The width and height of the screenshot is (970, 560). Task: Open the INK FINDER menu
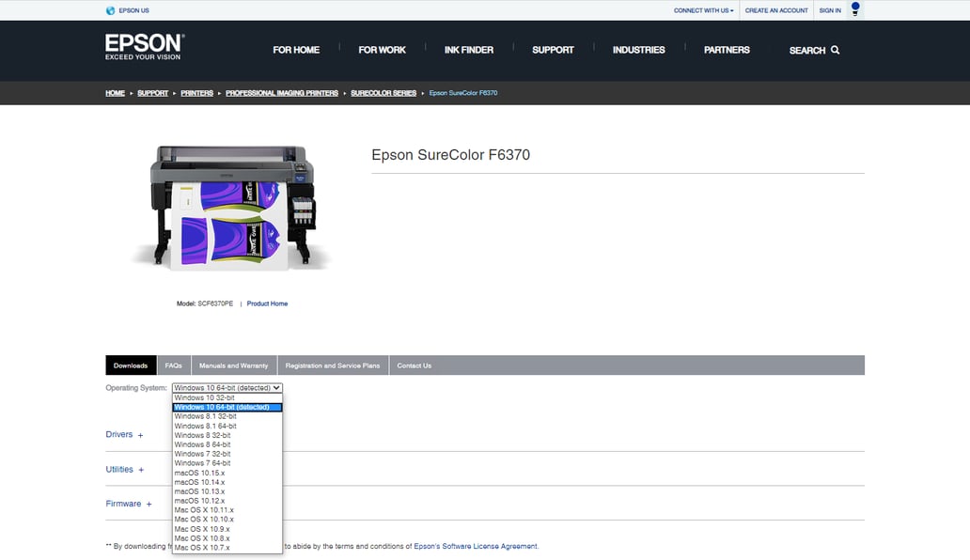(468, 49)
